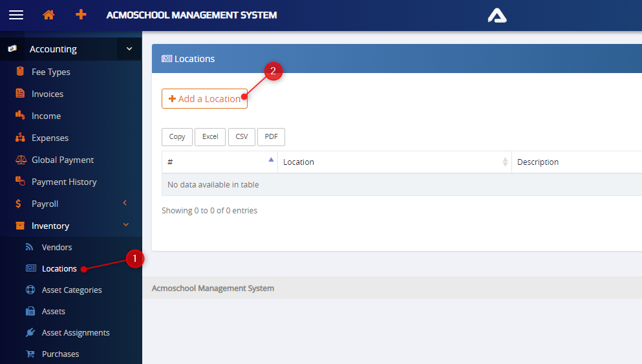The height and width of the screenshot is (364, 642).
Task: Sort table by Location column
Action: tap(394, 162)
